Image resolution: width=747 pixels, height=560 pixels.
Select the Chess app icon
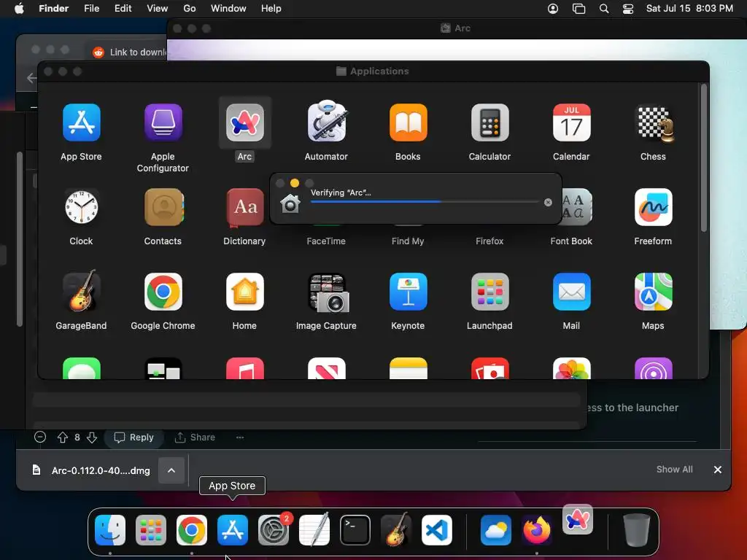(655, 124)
